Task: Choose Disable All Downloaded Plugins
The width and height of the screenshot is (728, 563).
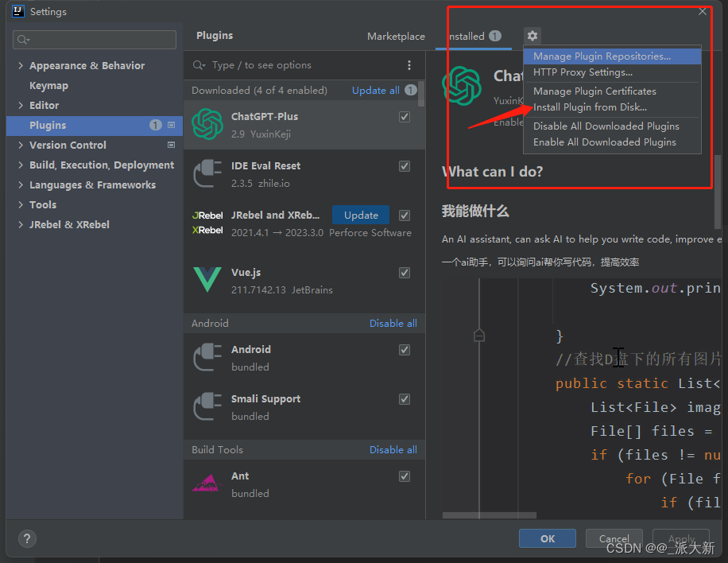Action: point(612,126)
